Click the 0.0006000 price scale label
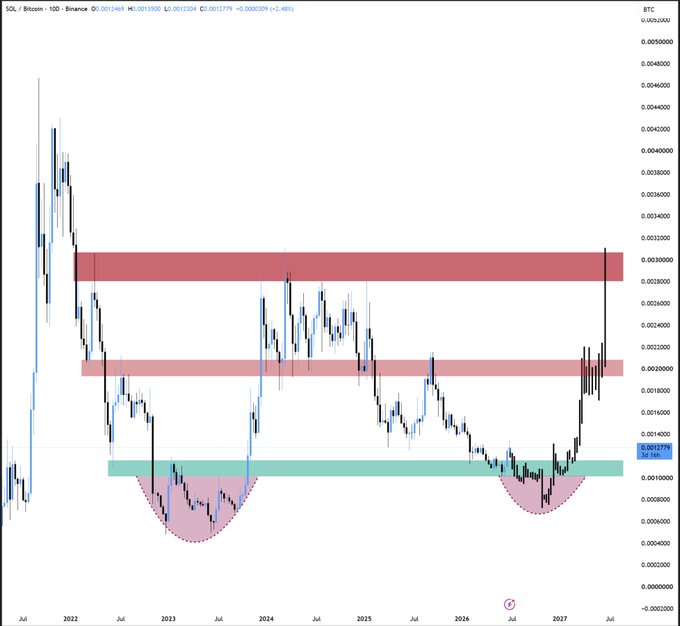680x626 pixels. (657, 521)
